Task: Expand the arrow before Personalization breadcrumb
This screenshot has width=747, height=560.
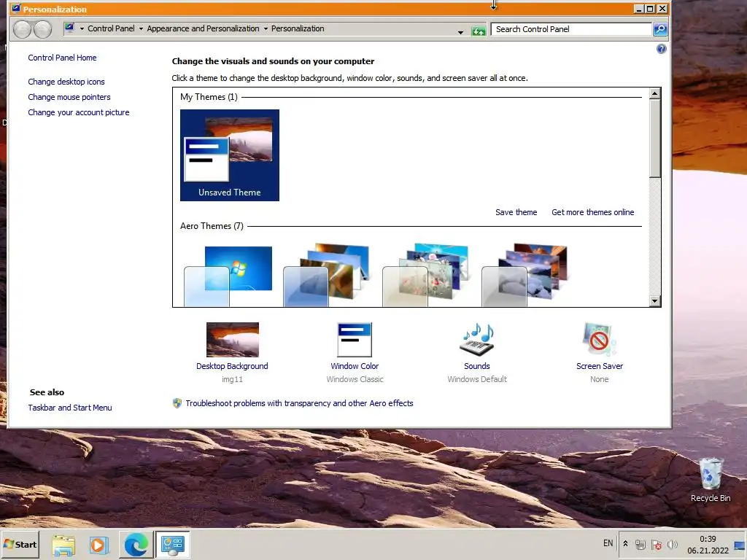Action: click(266, 29)
